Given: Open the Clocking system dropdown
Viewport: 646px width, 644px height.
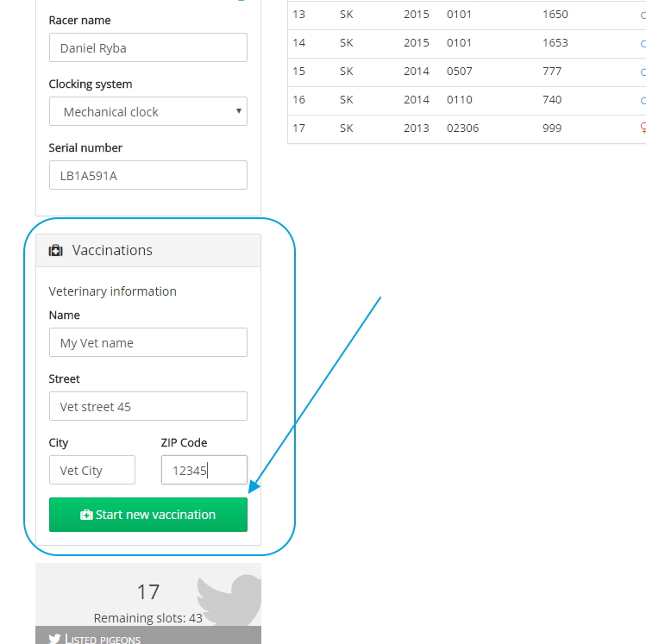Looking at the screenshot, I should 147,112.
